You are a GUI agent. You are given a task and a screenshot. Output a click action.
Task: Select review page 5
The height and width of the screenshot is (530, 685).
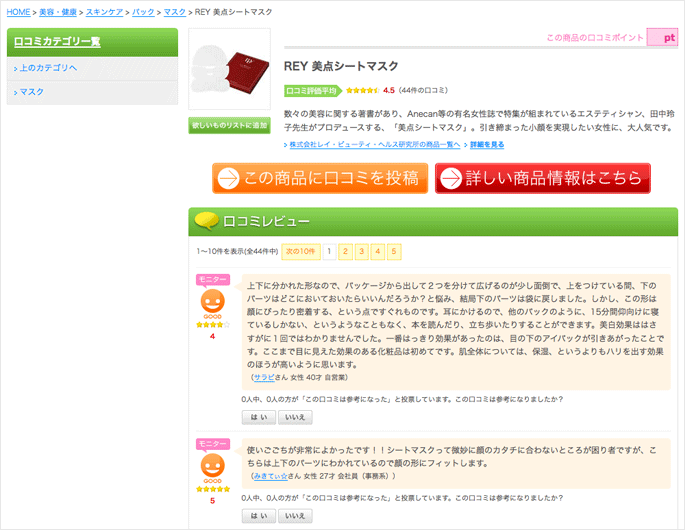click(x=394, y=252)
